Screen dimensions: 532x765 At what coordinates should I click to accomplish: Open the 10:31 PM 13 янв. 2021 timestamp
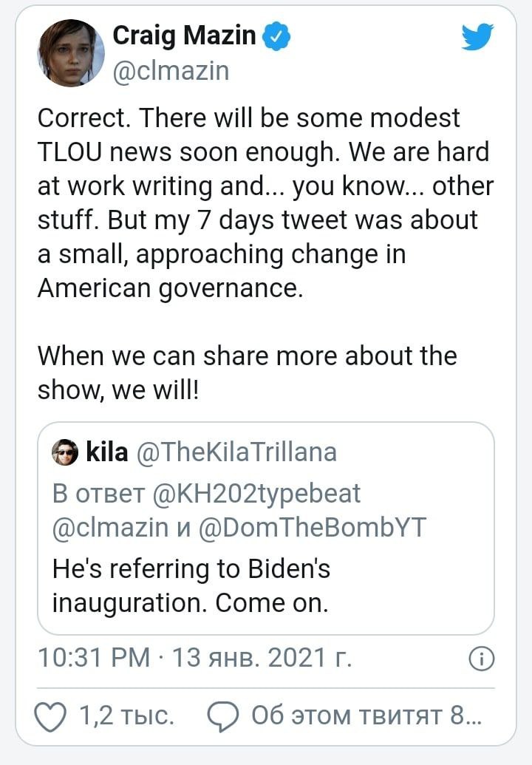[x=194, y=658]
